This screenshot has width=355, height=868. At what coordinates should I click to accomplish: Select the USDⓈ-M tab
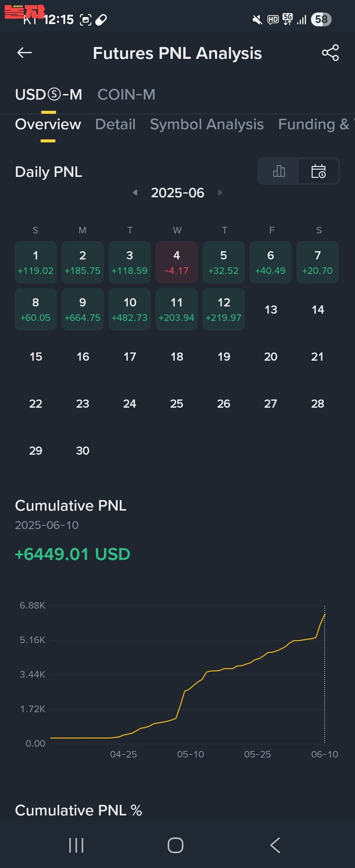coord(49,94)
